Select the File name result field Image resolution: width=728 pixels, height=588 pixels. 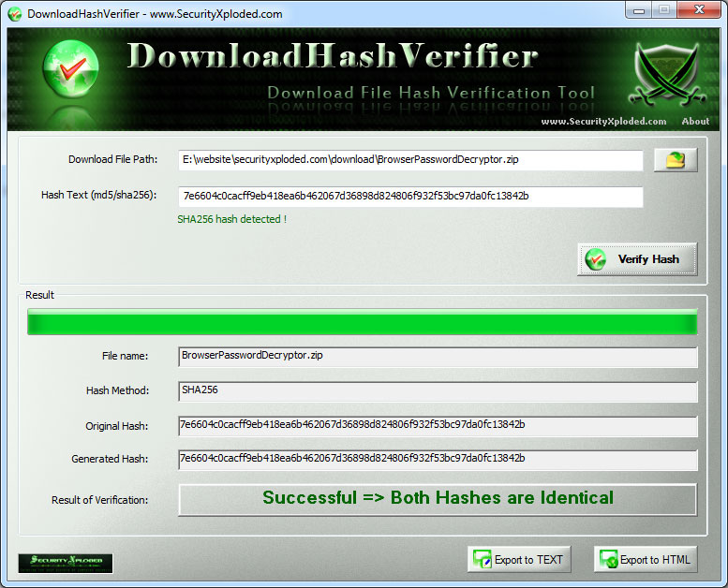pyautogui.click(x=438, y=357)
